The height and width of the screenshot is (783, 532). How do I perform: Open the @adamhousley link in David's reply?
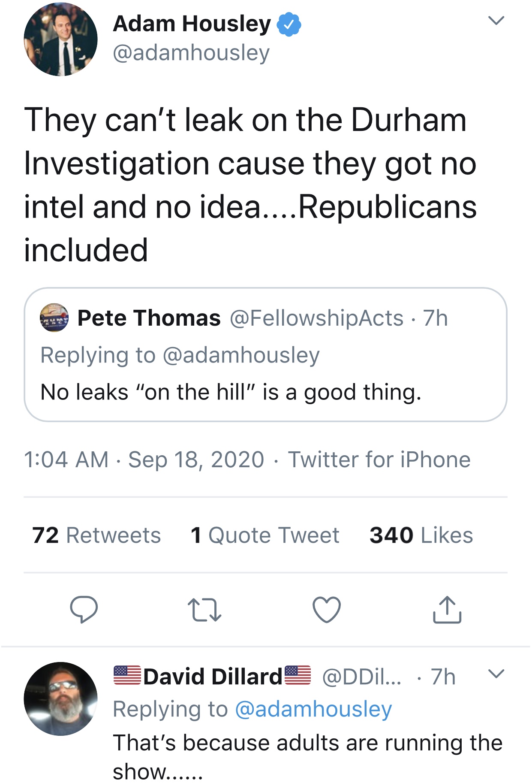313,709
